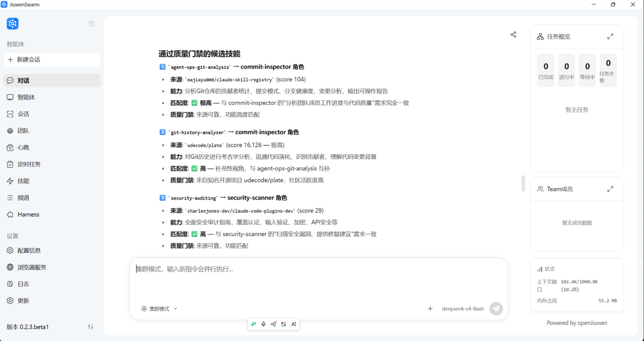Open the 心跳 heartbeat page
This screenshot has height=341, width=644.
52,147
